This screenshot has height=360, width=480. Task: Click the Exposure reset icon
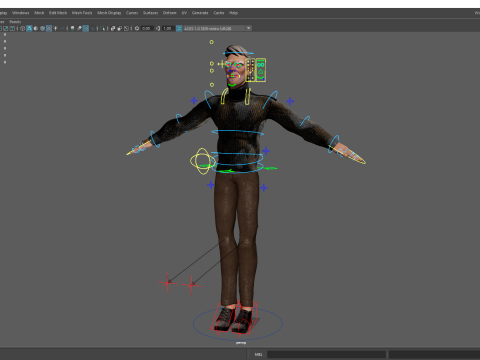pos(137,28)
